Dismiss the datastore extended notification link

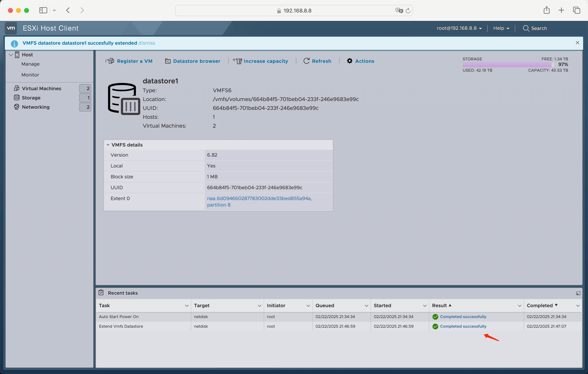[147, 43]
